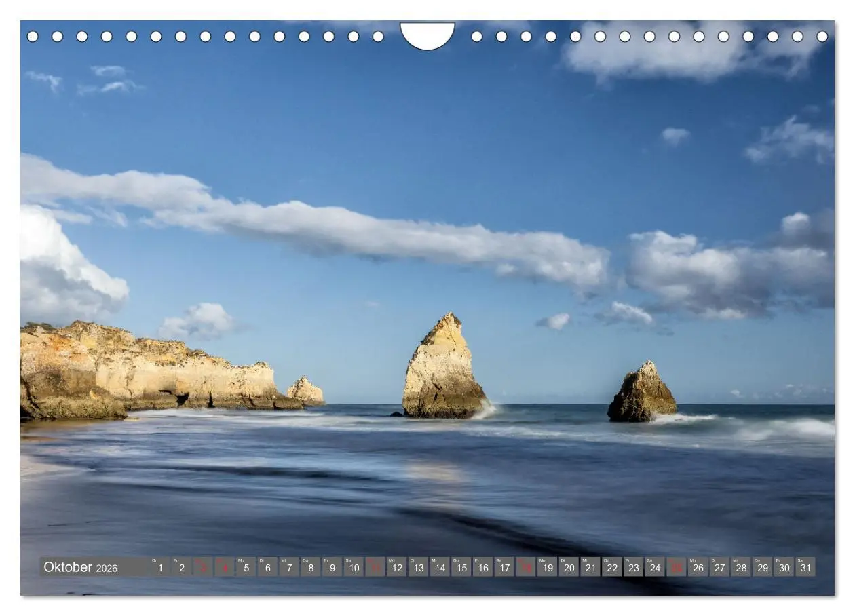Screen dimensions: 855x616
Task: Select day 2 in the date strip
Action: point(181,567)
